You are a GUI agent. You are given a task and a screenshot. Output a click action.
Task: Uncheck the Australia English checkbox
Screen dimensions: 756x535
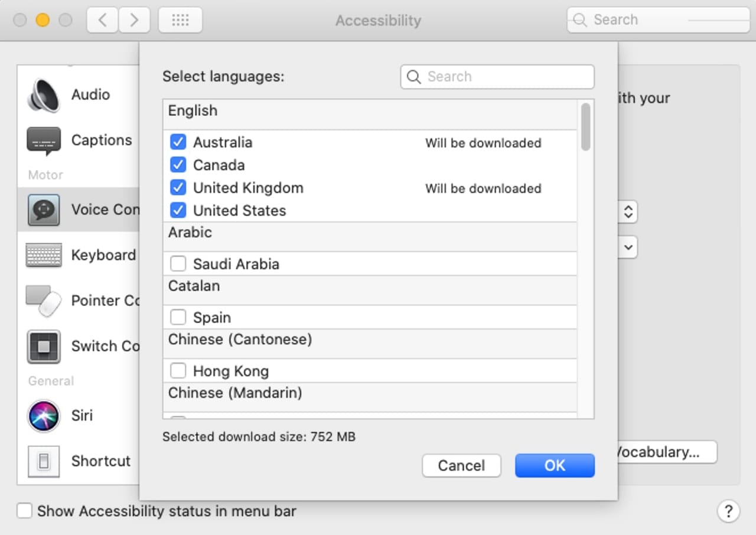(x=178, y=142)
